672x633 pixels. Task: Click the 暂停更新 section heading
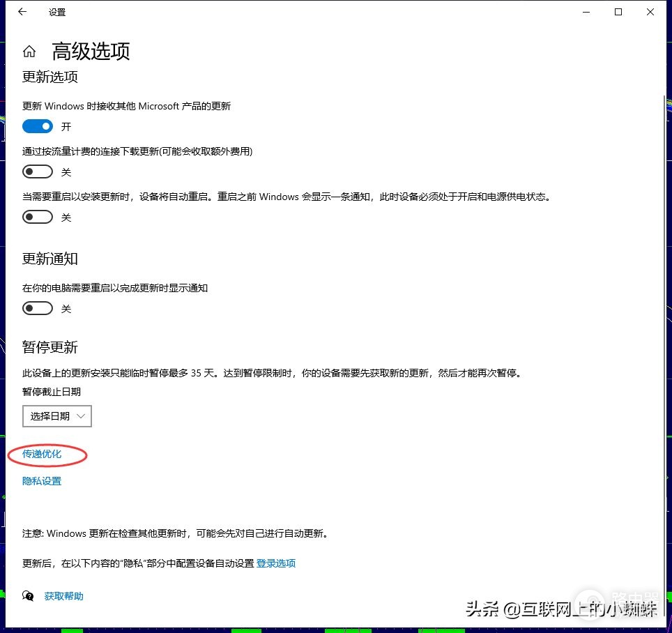50,347
